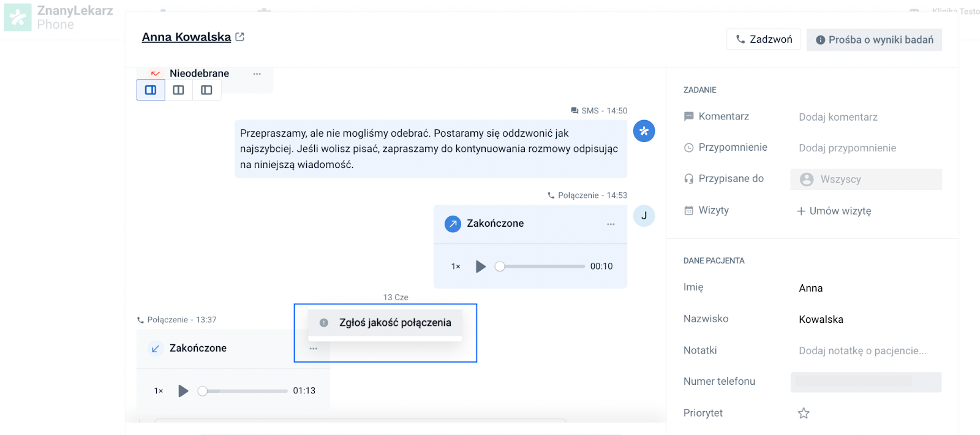Click the Przypisane do headset icon
The width and height of the screenshot is (980, 435).
688,179
